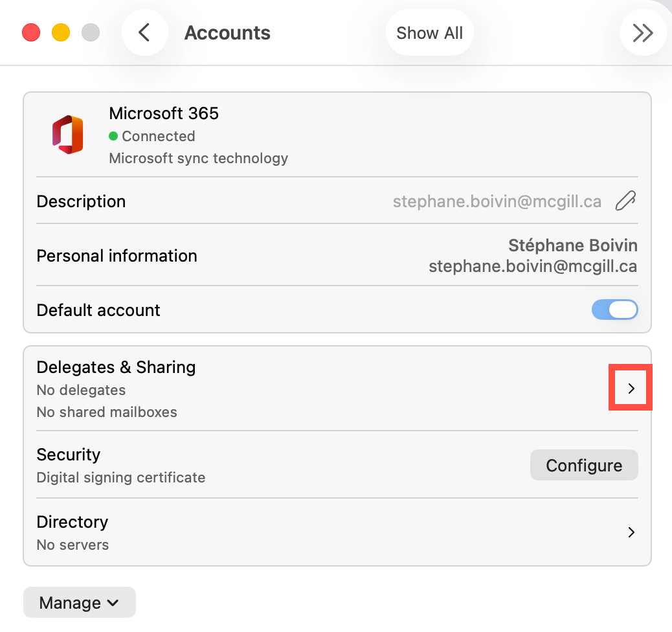Close the Accounts window with red button

(31, 32)
